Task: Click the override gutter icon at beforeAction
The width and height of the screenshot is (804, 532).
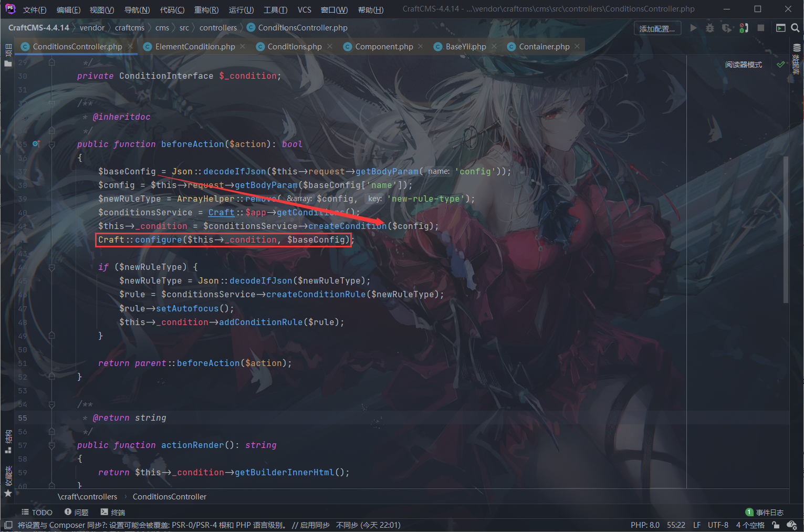Action: [36, 144]
